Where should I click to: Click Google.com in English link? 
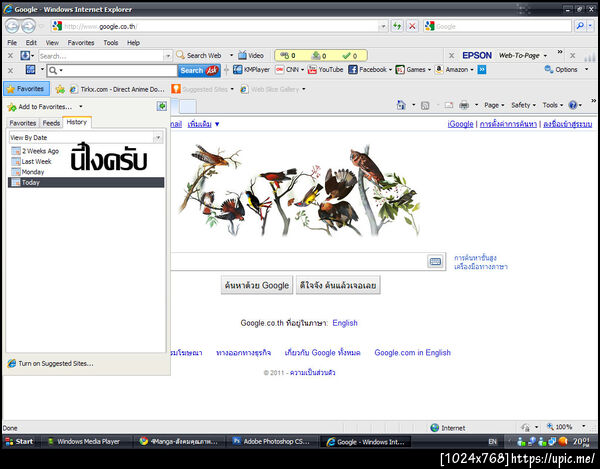coord(412,352)
